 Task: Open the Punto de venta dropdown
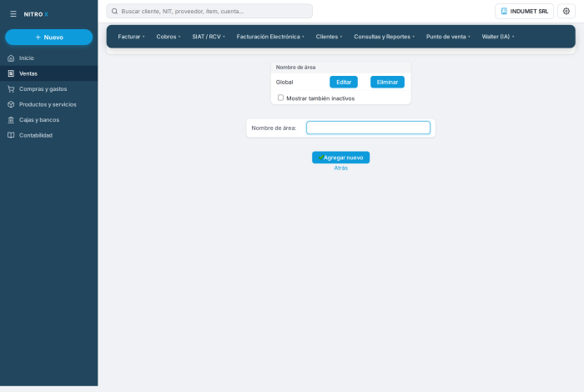click(448, 37)
